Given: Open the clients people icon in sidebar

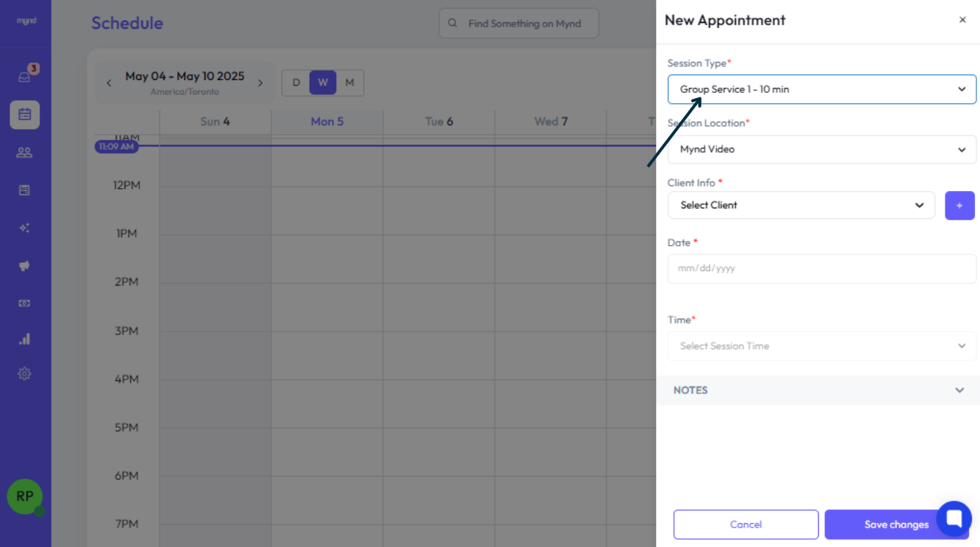Looking at the screenshot, I should 24,152.
